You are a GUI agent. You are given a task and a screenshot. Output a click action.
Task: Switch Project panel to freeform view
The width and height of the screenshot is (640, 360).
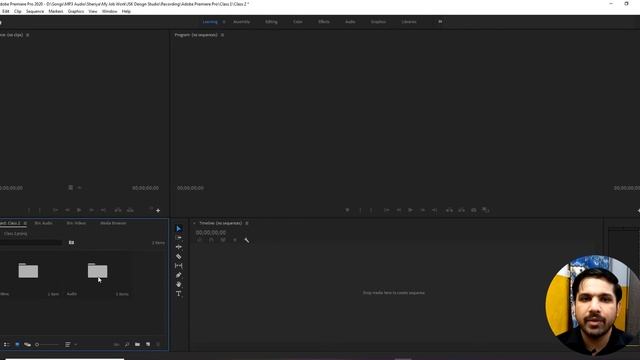click(x=27, y=344)
